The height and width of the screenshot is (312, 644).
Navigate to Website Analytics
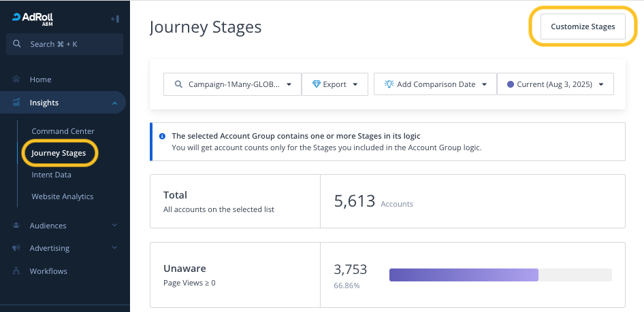tap(62, 196)
